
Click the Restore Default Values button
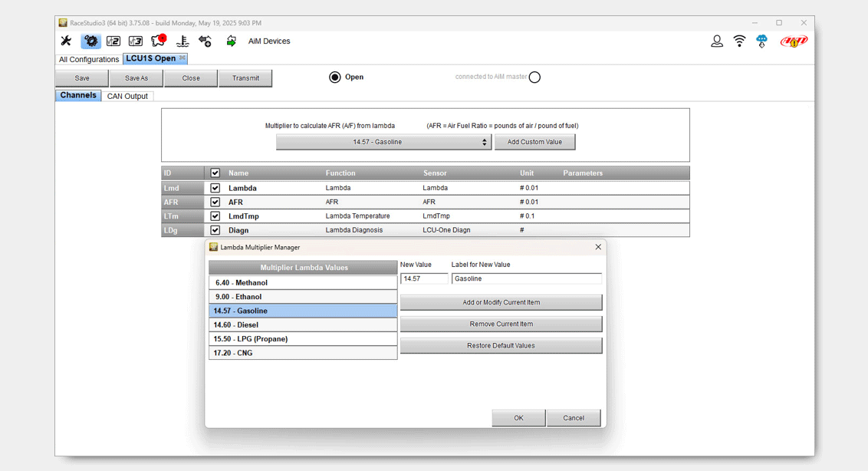point(501,346)
